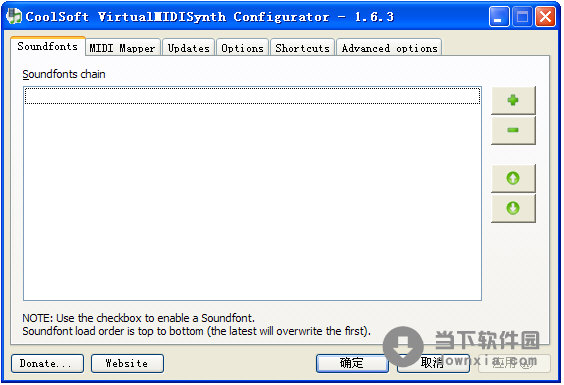This screenshot has height=385, width=564.
Task: Click the Donate... button
Action: click(x=47, y=363)
